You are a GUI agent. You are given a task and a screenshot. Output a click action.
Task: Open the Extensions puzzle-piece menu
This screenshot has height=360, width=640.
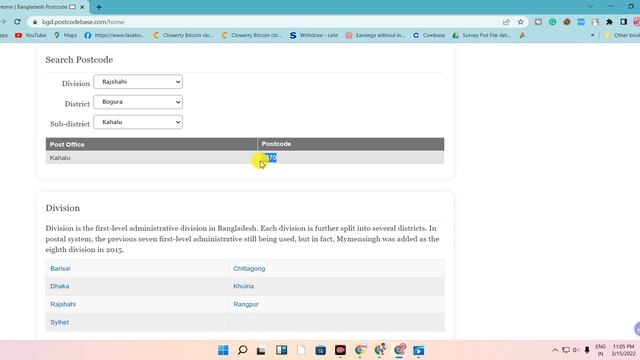609,22
